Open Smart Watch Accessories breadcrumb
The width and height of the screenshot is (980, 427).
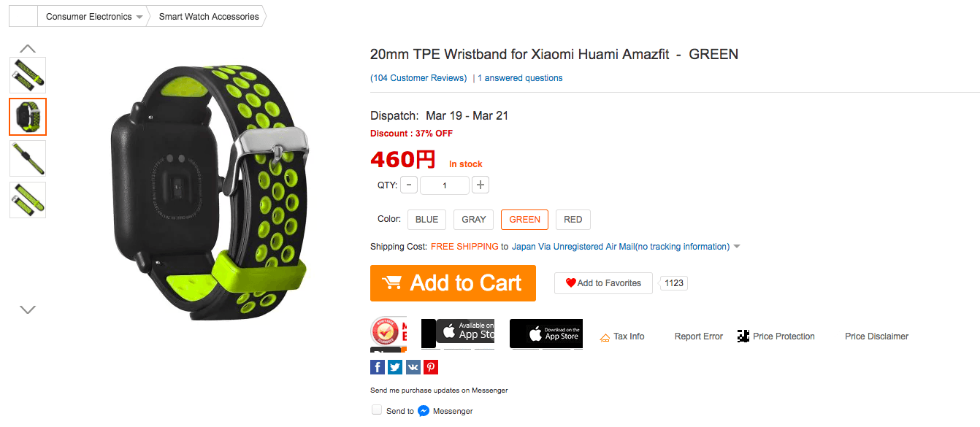click(x=209, y=16)
